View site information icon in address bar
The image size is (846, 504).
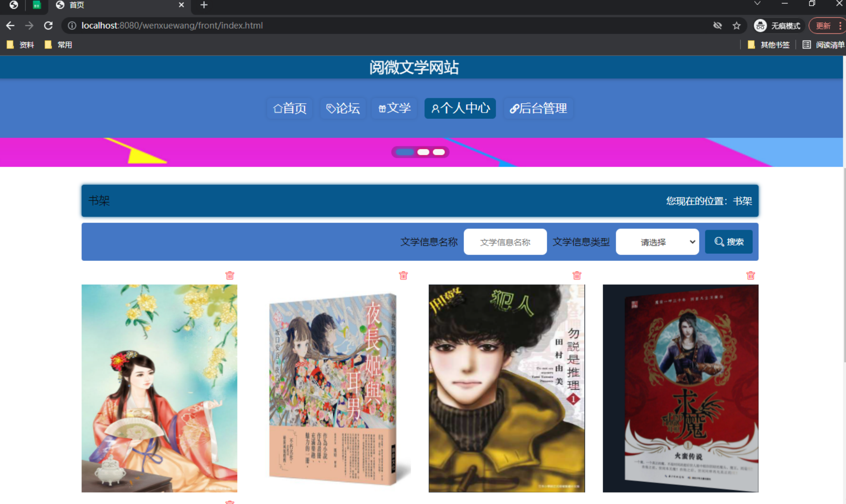[x=71, y=25]
